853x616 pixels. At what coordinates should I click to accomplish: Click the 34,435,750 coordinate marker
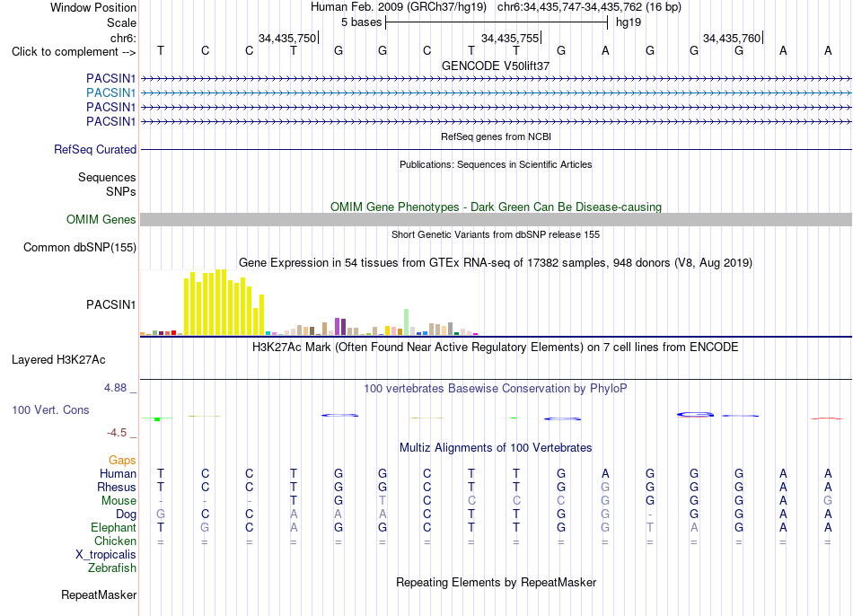[x=287, y=38]
